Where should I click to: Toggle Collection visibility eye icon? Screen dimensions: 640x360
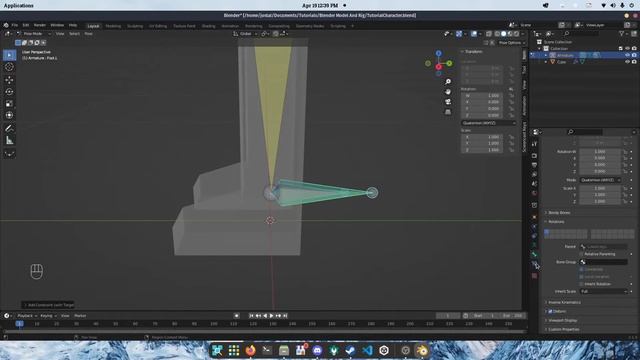point(627,49)
